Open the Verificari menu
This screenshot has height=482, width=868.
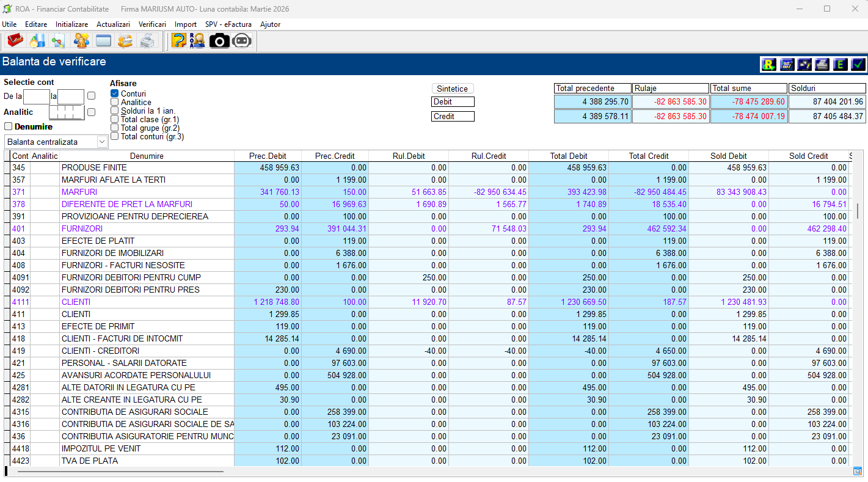pos(152,24)
